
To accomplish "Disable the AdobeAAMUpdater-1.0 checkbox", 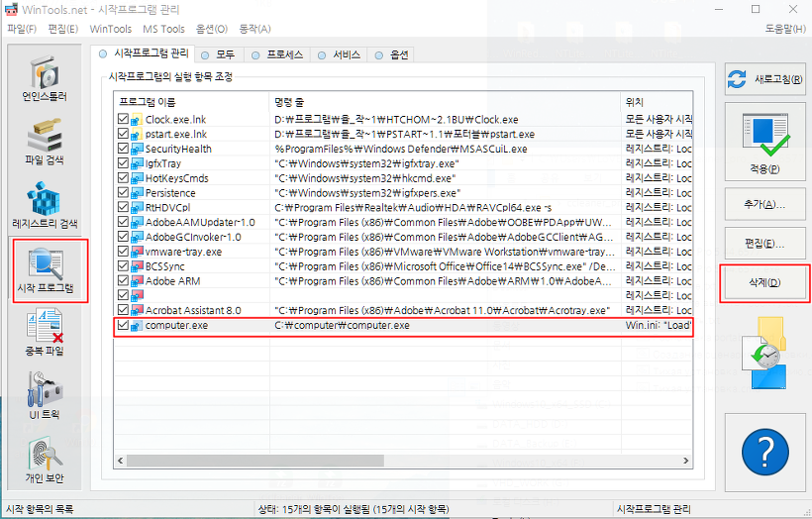I will click(123, 222).
